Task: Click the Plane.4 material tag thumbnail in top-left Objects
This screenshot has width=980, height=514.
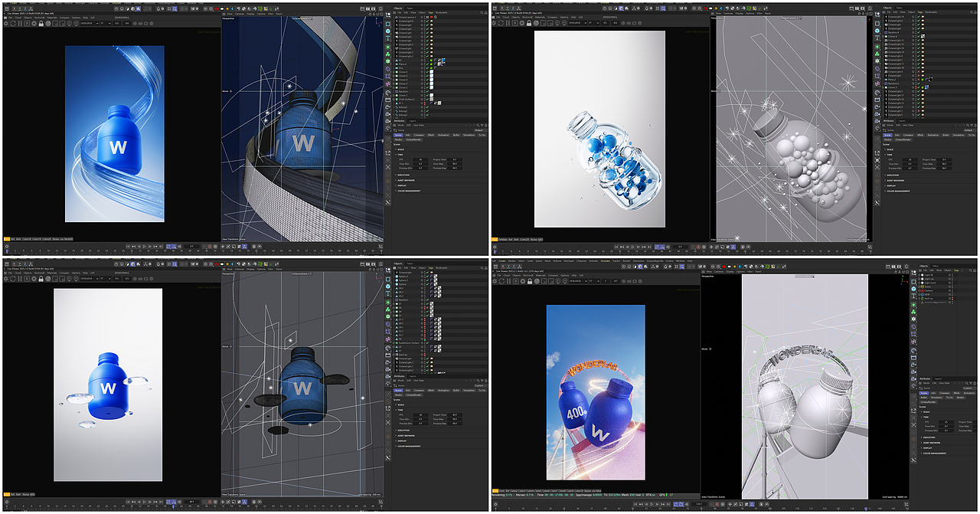Action: [x=439, y=64]
